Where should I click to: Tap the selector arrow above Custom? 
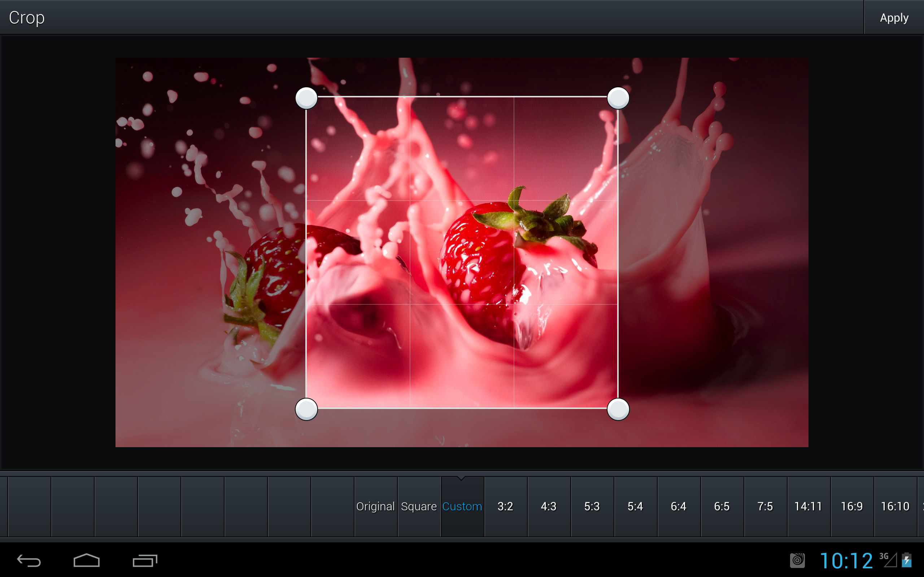click(x=462, y=479)
